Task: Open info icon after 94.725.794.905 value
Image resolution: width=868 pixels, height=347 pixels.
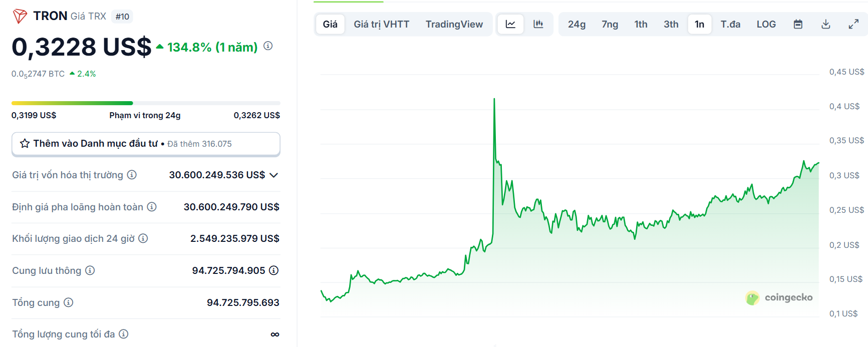Action: tap(273, 270)
